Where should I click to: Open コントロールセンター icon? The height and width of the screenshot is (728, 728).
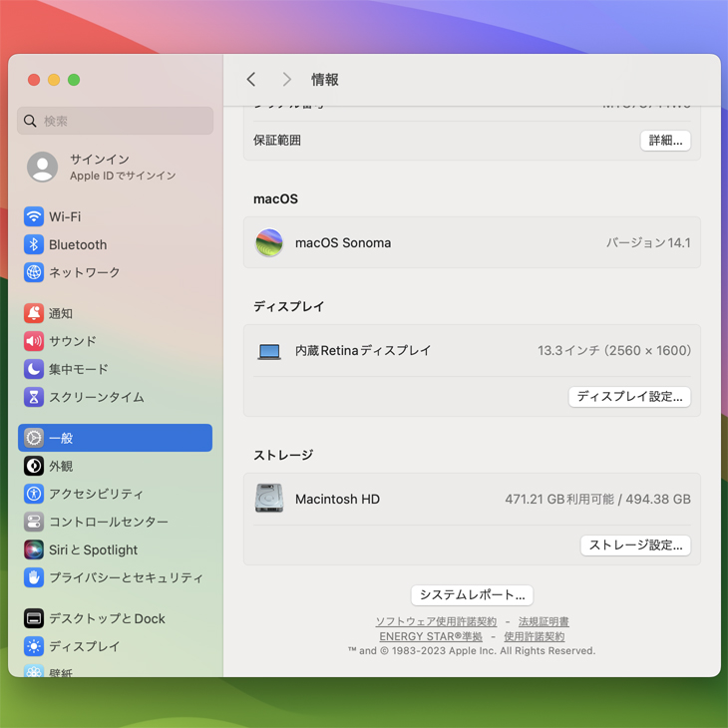34,522
